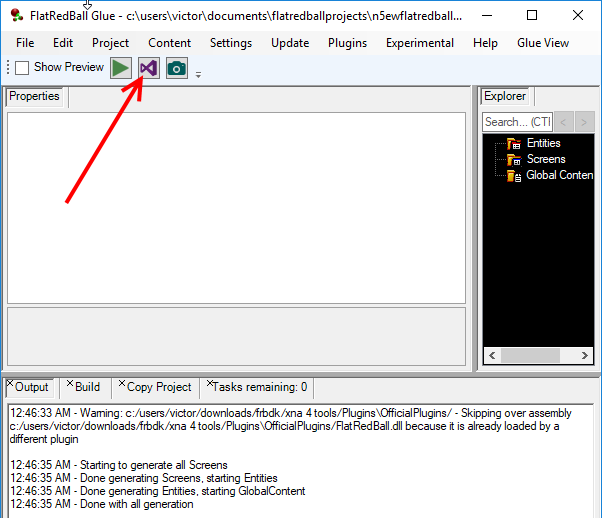Screen dimensions: 602x518
Task: Switch to the Copy Project tab
Action: pos(159,387)
